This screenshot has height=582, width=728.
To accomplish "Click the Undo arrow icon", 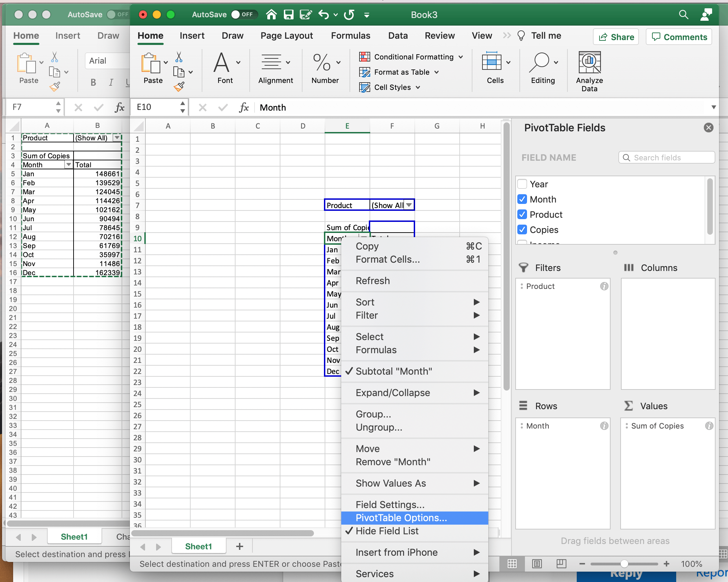I will coord(323,15).
